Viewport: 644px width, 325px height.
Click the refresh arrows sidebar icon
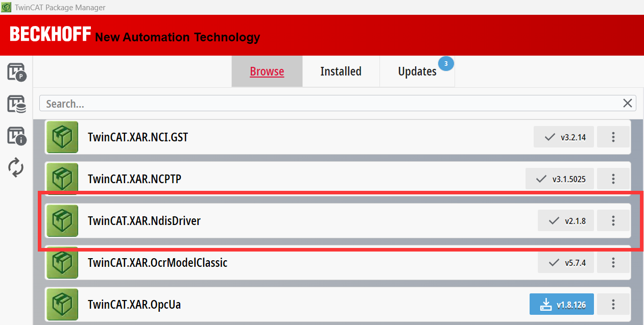(x=16, y=167)
